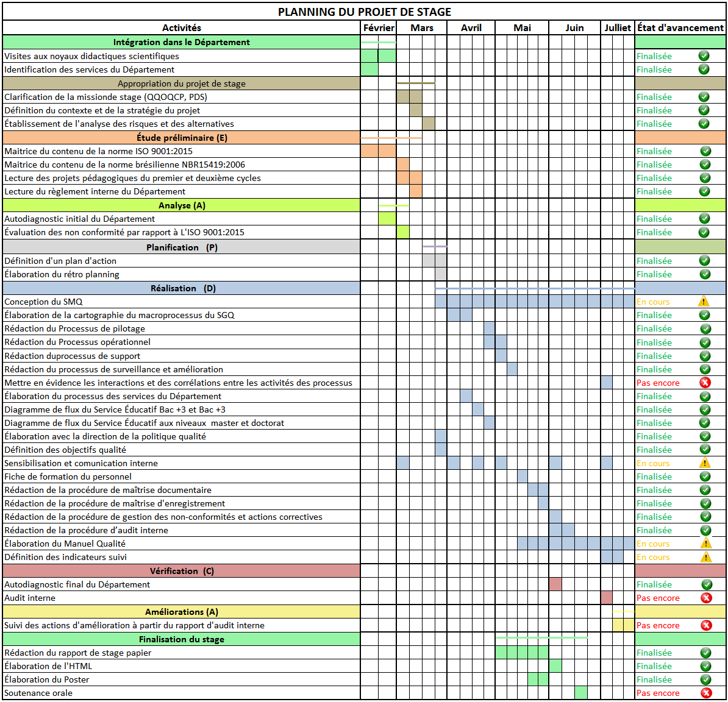Click warning icon for Élaboration du Manuel Qualité
Screen dimensions: 728x702
[x=705, y=544]
